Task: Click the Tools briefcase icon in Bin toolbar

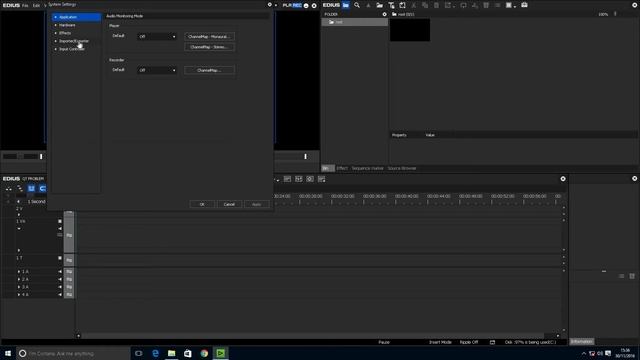Action: [x=524, y=5]
